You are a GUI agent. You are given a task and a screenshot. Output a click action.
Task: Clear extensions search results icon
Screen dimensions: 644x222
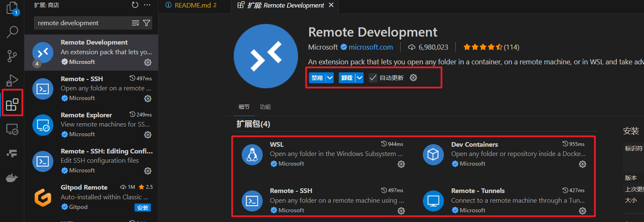pos(135,23)
